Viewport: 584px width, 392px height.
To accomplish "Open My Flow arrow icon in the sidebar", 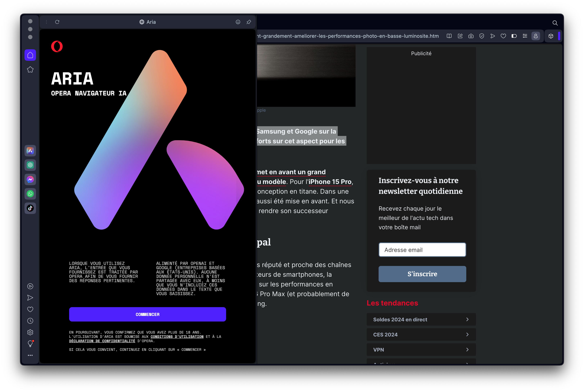I will [x=30, y=298].
